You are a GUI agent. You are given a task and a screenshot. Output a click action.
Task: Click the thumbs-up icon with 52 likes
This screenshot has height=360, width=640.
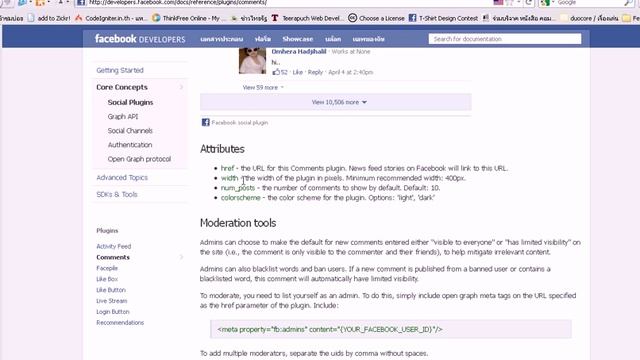(x=276, y=72)
